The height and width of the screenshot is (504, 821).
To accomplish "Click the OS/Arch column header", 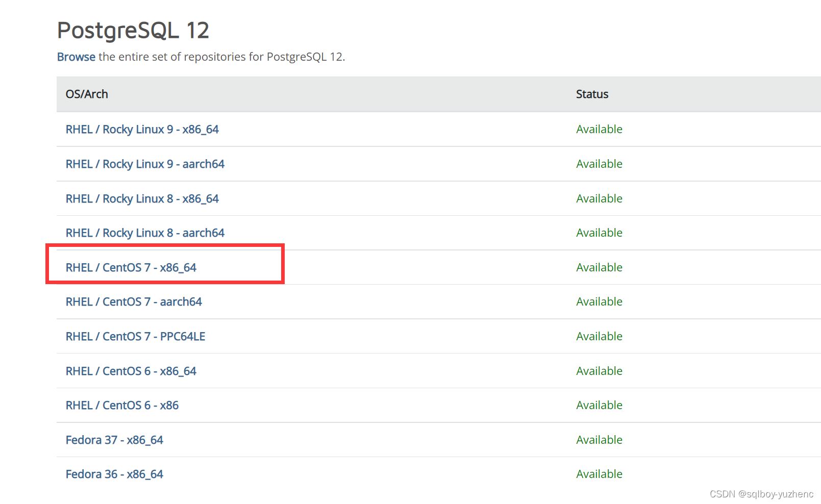I will pos(87,94).
